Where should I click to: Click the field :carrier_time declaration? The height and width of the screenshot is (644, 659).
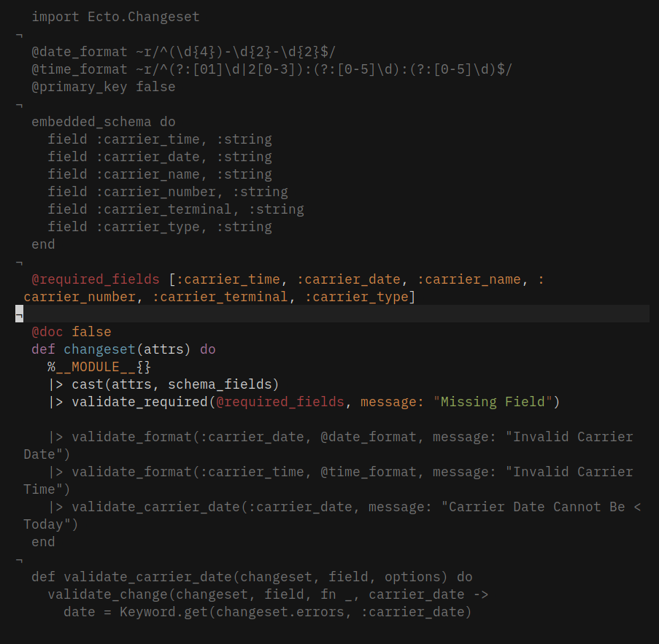pyautogui.click(x=159, y=139)
